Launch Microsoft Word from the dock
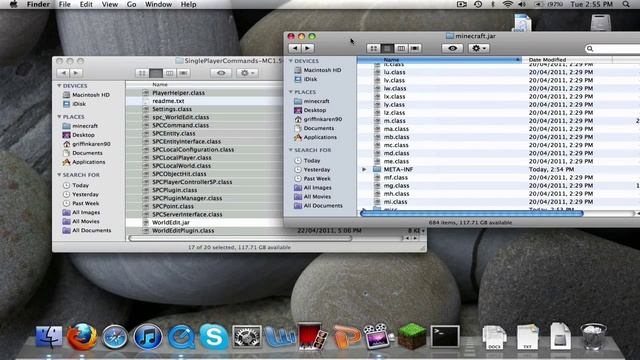This screenshot has width=640, height=360. [280, 337]
